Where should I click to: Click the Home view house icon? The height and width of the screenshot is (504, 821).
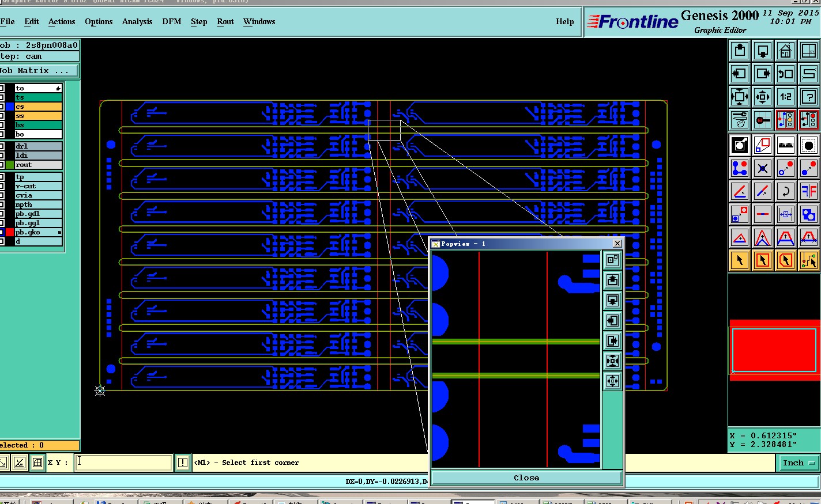[786, 51]
